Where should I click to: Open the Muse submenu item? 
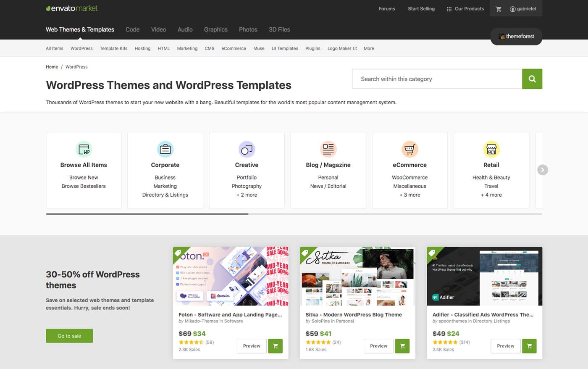pyautogui.click(x=259, y=48)
